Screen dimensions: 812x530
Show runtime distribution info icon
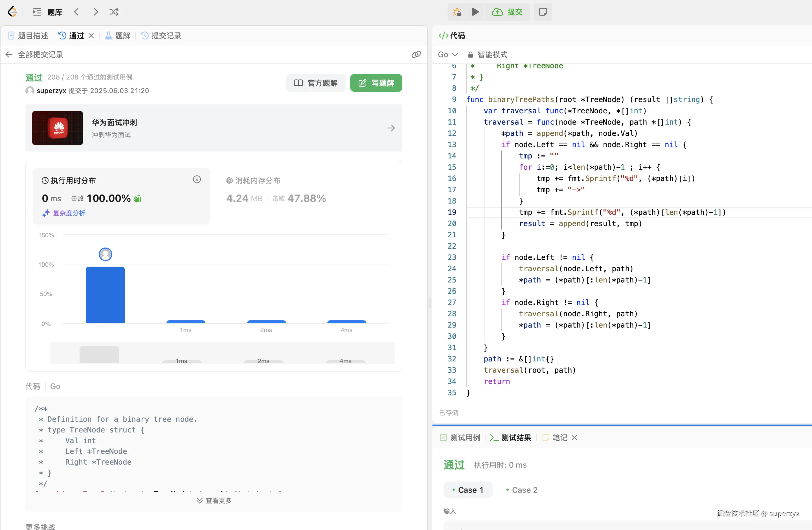pos(197,180)
